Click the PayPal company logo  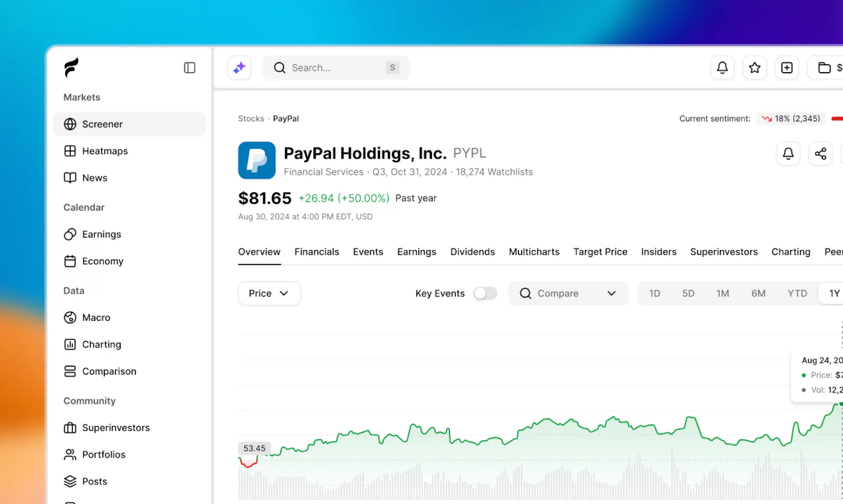coord(257,160)
